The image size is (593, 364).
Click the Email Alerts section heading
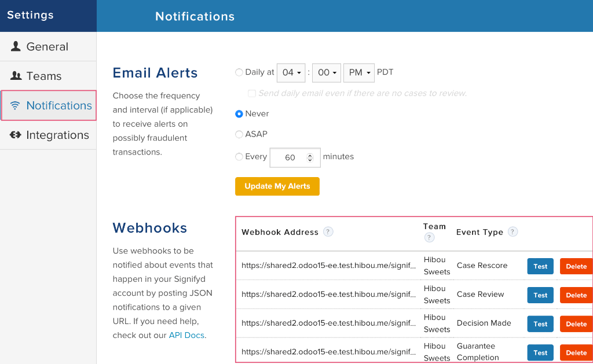pos(155,72)
